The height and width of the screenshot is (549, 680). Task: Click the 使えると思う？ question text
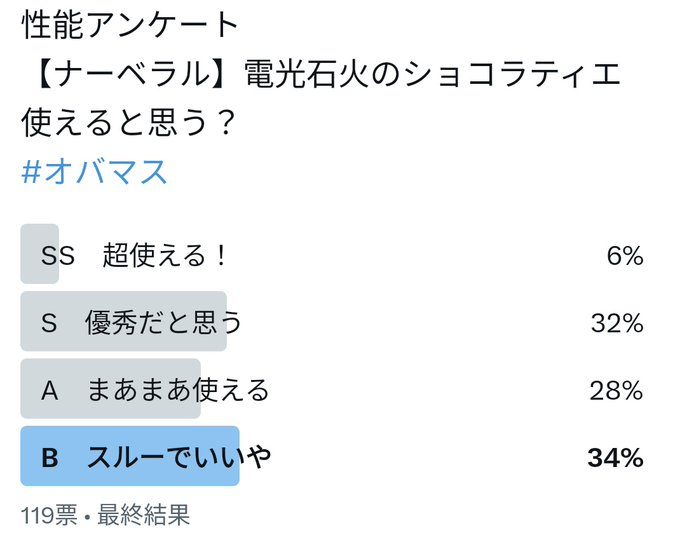coord(128,122)
